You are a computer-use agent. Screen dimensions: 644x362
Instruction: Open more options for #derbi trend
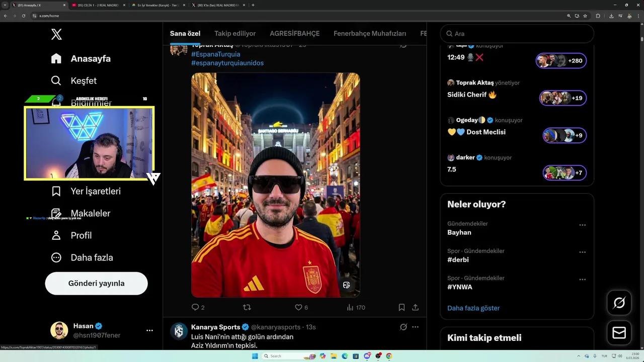pyautogui.click(x=582, y=252)
